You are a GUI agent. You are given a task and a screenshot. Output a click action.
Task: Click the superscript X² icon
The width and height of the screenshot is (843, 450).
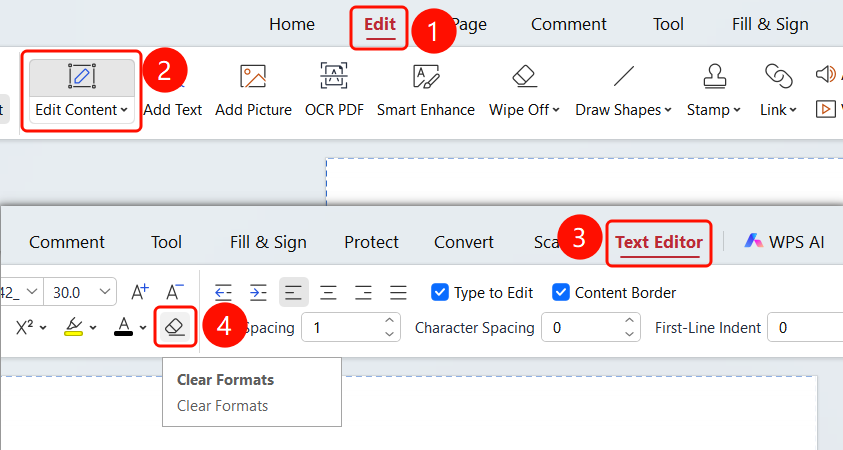tap(24, 327)
